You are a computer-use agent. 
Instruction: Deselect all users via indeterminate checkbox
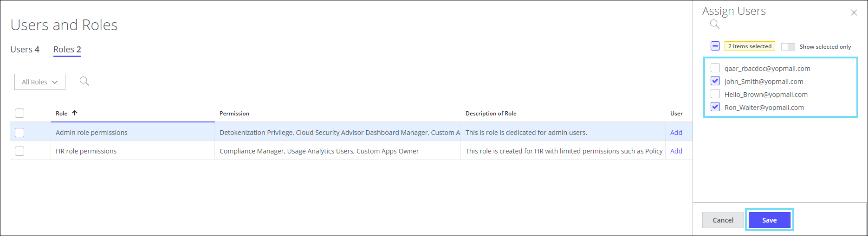tap(715, 46)
